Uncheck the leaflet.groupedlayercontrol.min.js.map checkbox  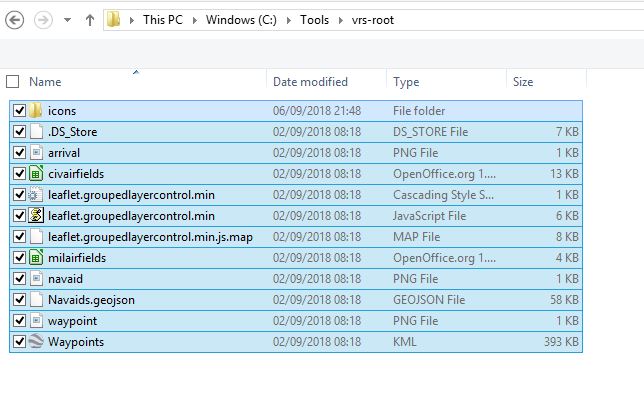(19, 236)
